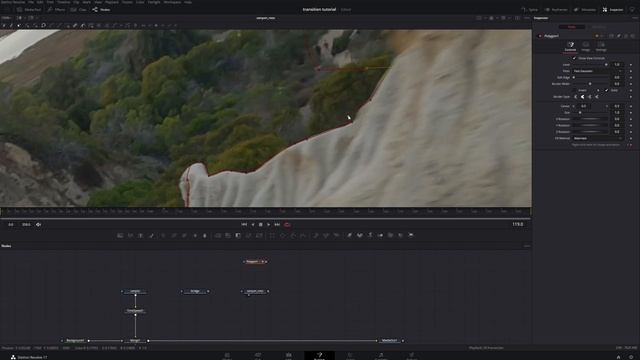The width and height of the screenshot is (640, 360).
Task: Select the MediaOut1 node
Action: coord(389,340)
